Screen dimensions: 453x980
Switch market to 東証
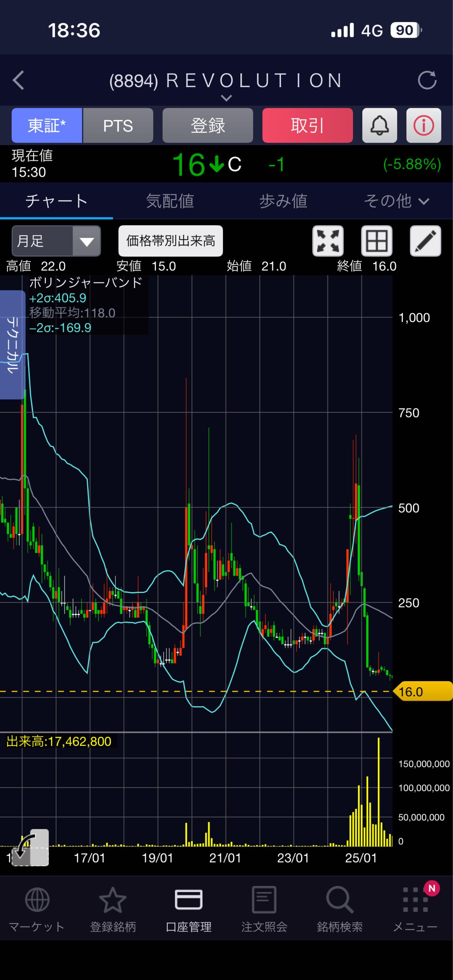[x=47, y=125]
